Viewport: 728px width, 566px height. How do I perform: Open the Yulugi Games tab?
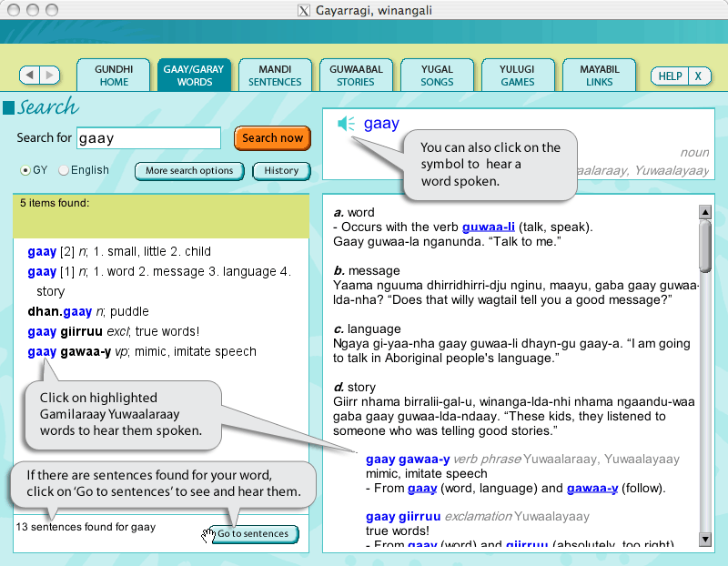click(x=518, y=76)
